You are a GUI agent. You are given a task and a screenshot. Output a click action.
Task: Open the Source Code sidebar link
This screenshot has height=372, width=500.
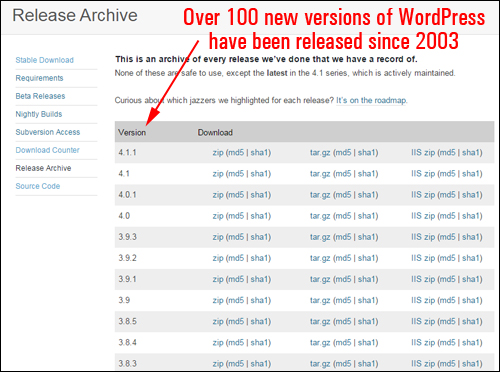(x=38, y=186)
